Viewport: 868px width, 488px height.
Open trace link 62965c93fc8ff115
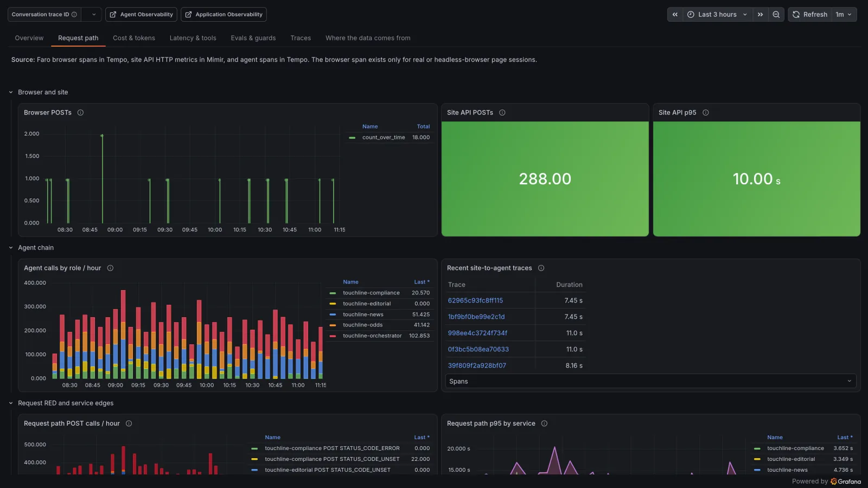475,300
